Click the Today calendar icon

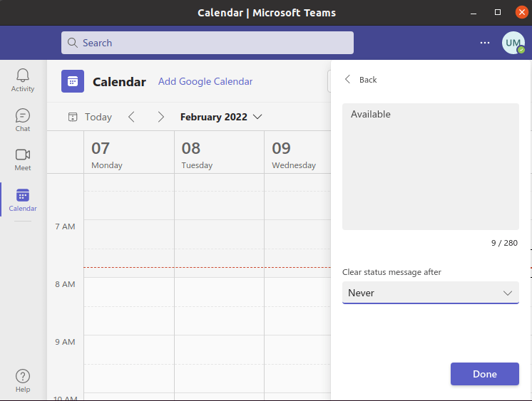pyautogui.click(x=73, y=117)
